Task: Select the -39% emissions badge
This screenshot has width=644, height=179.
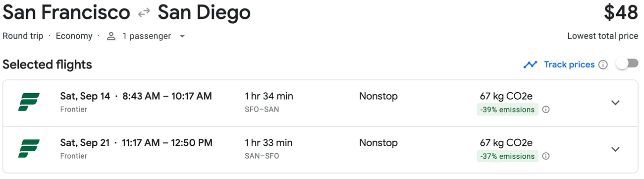Action: click(507, 110)
